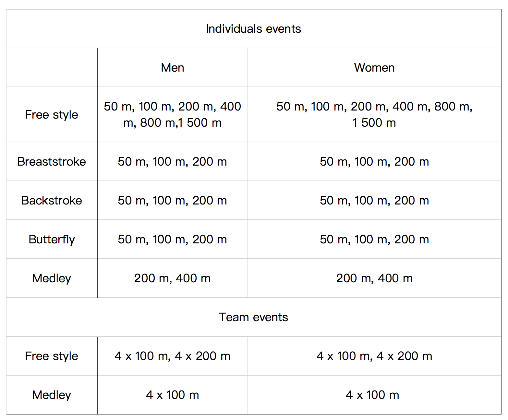This screenshot has width=508, height=420.
Task: Click women's individual Medley 200 m, 400 m cell
Action: pyautogui.click(x=374, y=278)
